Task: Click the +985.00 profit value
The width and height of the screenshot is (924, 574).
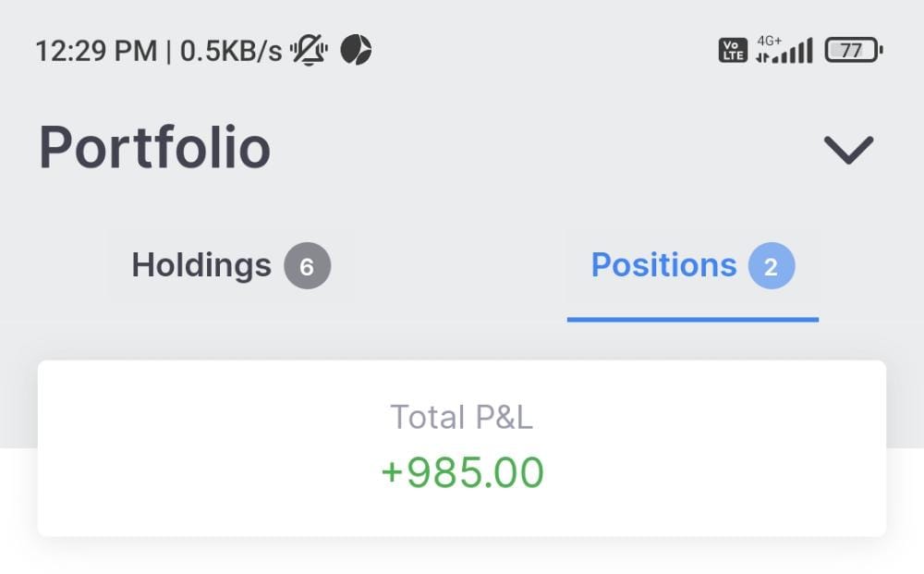Action: click(x=462, y=473)
